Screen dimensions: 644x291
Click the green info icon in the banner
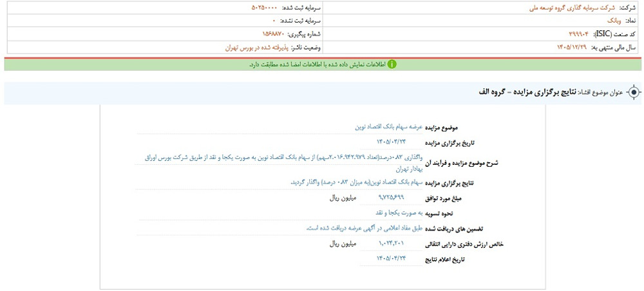tap(392, 64)
